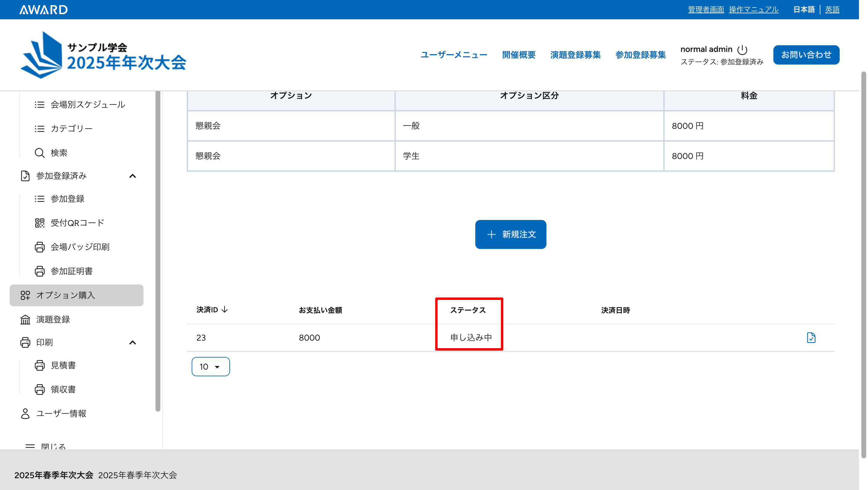Viewport: 868px width, 490px height.
Task: Open the rows-per-page dropdown showing 10
Action: pos(211,367)
